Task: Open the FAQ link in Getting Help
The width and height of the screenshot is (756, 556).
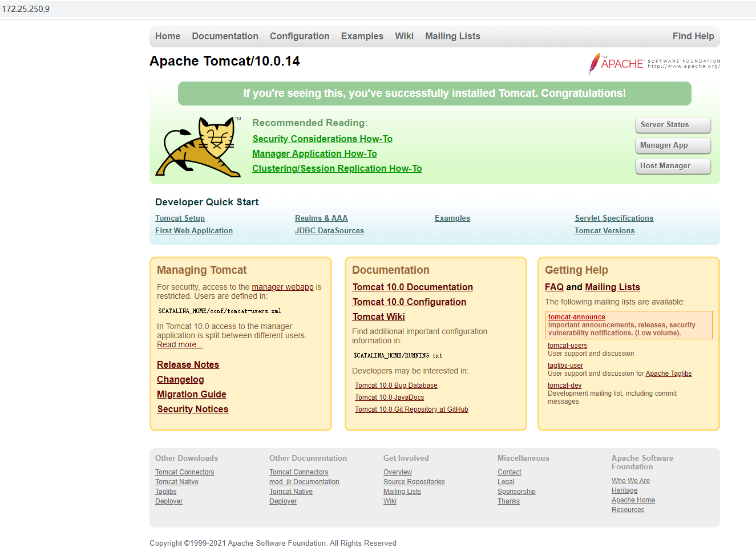Action: coord(554,287)
